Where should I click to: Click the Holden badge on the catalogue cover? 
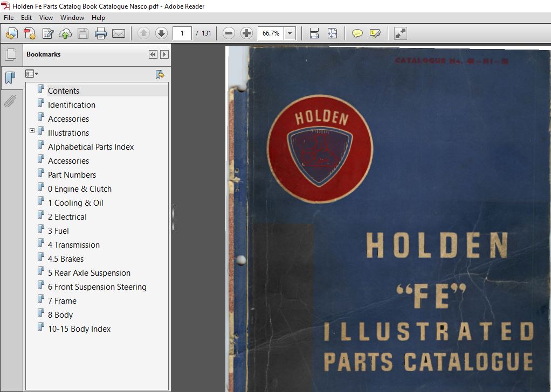[x=320, y=149]
